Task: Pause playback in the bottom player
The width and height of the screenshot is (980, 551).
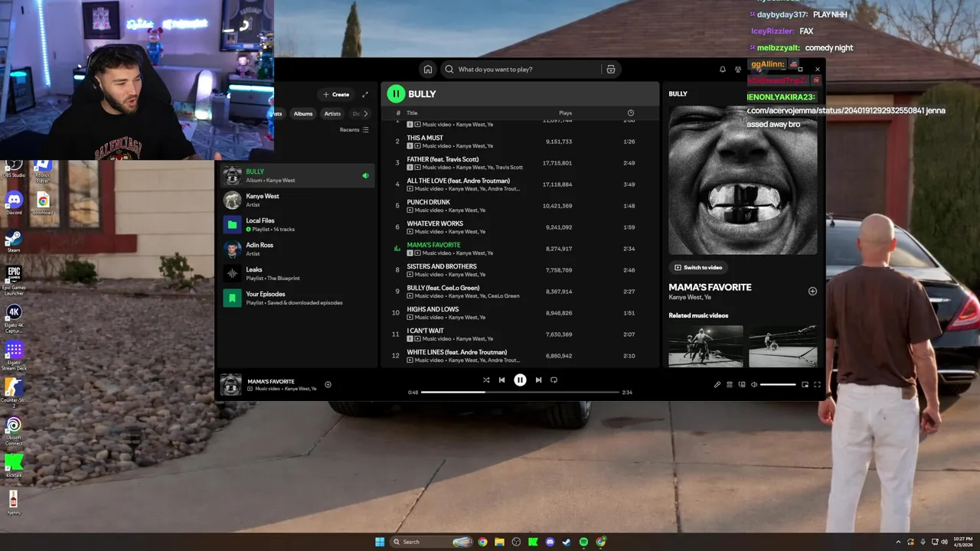Action: pos(520,380)
